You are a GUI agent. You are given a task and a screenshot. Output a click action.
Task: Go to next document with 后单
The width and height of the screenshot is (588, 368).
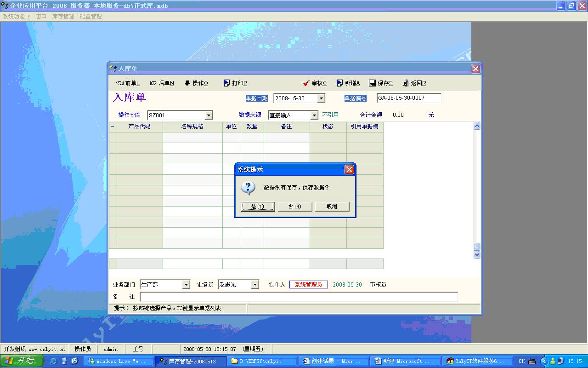pos(153,83)
